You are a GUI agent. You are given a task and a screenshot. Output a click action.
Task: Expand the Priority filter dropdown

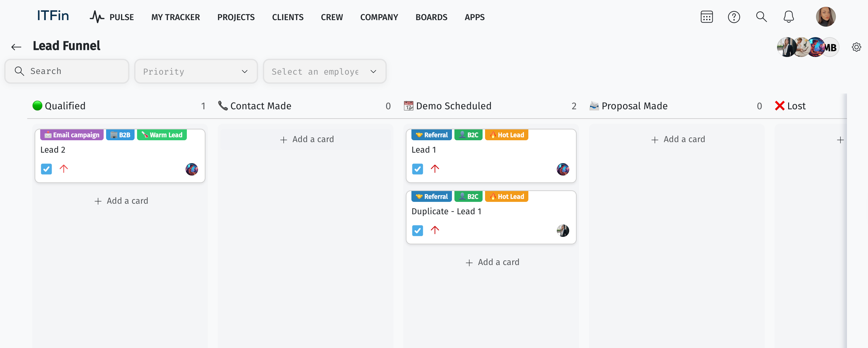(196, 72)
